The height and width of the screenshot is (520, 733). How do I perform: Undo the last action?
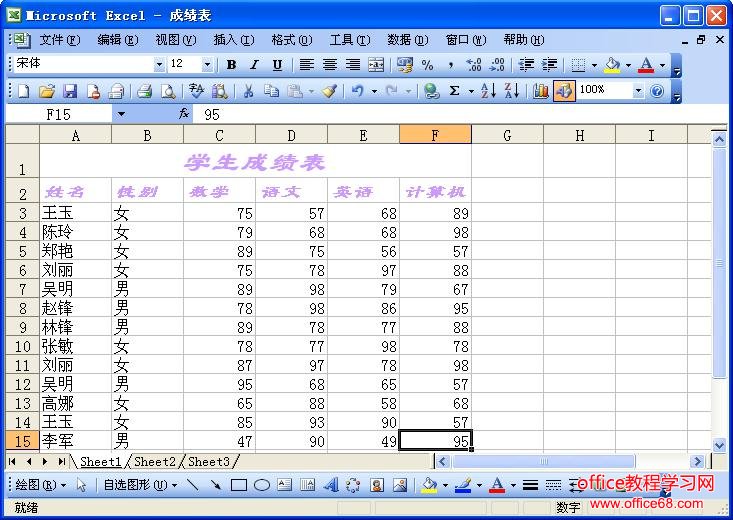[x=358, y=91]
